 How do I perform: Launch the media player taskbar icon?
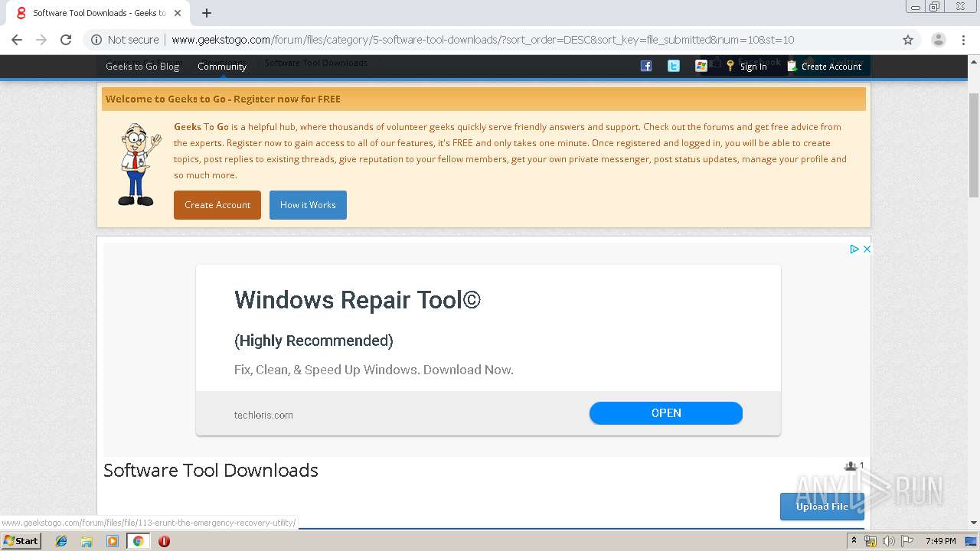113,541
